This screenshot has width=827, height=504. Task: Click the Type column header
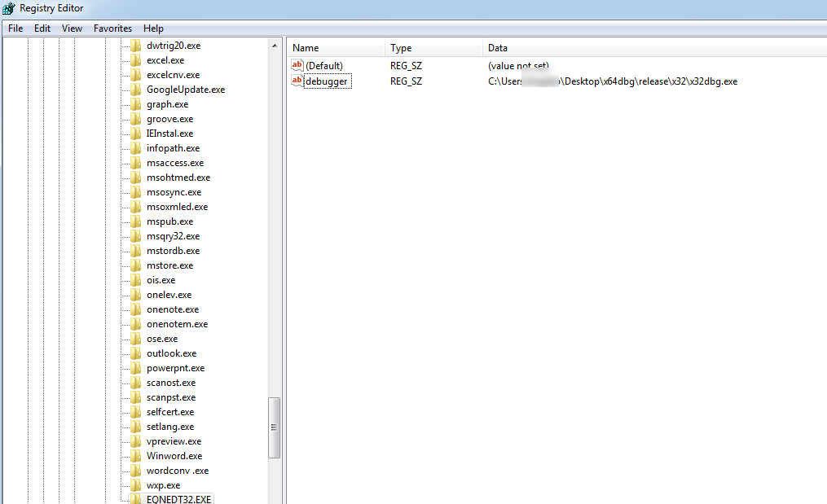432,48
